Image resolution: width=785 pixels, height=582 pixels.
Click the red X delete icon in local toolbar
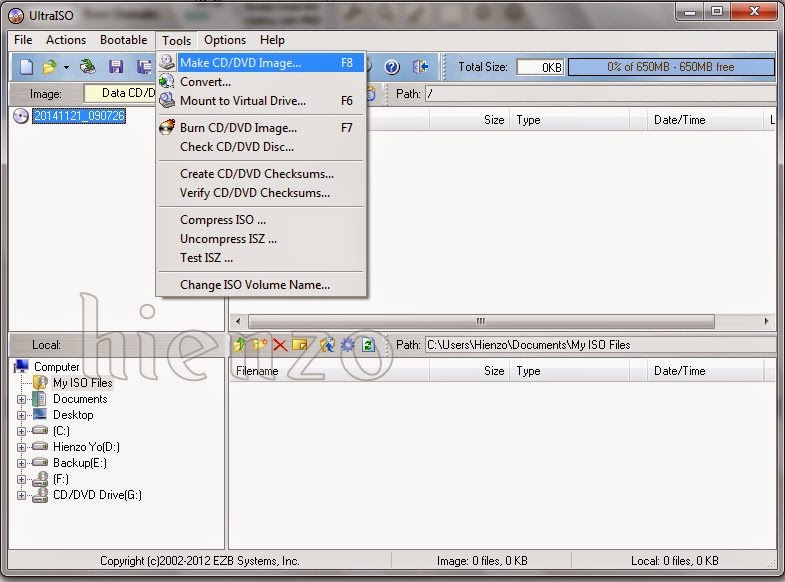tap(280, 345)
